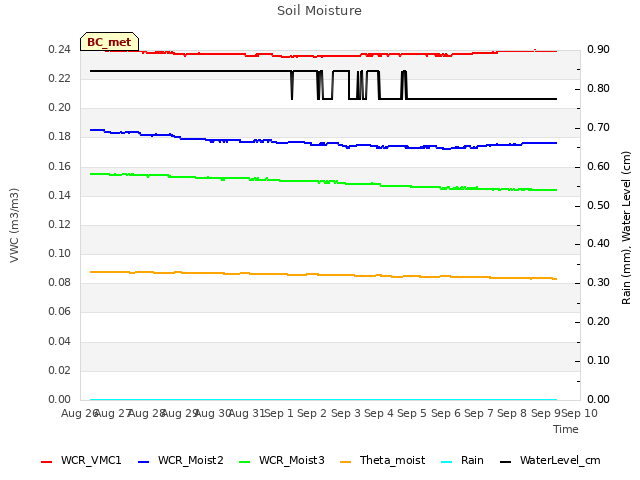The height and width of the screenshot is (480, 640).
Task: Toggle the WCR_VMC1 legend entry
Action: click(x=81, y=460)
